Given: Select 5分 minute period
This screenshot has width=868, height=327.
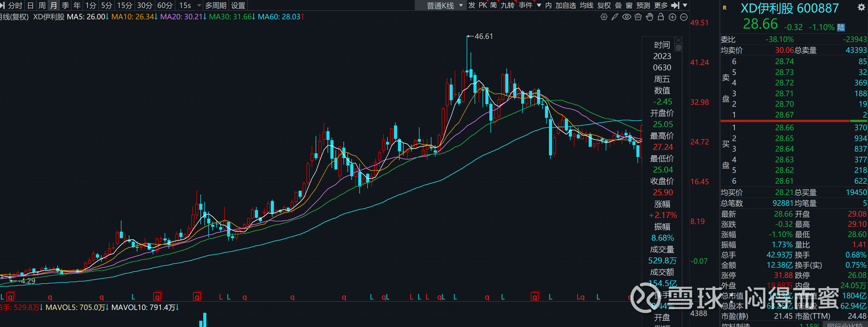Looking at the screenshot, I should pyautogui.click(x=106, y=5).
